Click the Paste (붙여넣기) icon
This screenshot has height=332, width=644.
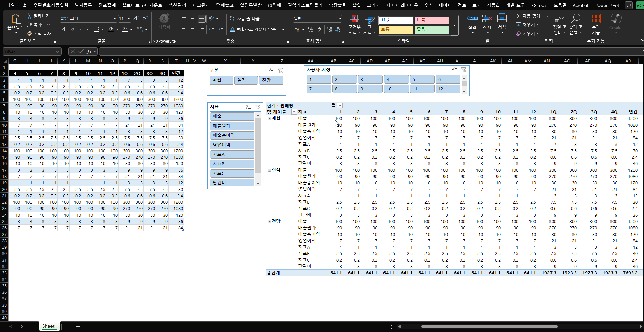[x=15, y=19]
